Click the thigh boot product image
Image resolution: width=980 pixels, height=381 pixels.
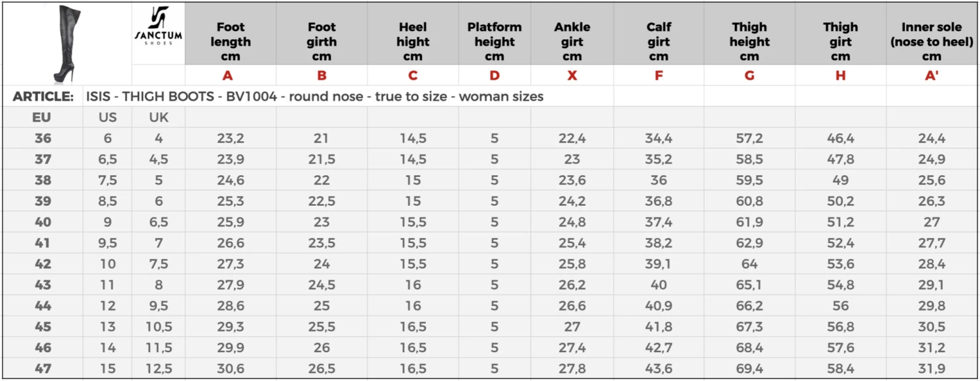(x=66, y=42)
